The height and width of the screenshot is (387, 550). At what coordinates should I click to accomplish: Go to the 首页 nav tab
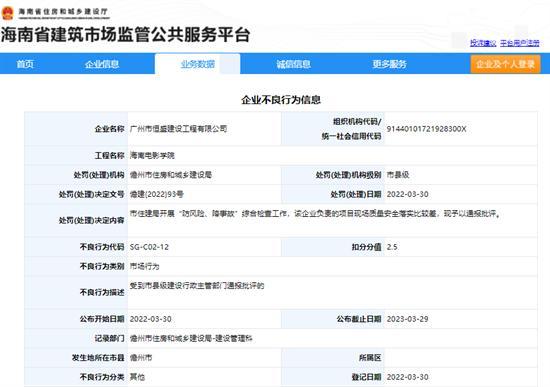tap(25, 64)
